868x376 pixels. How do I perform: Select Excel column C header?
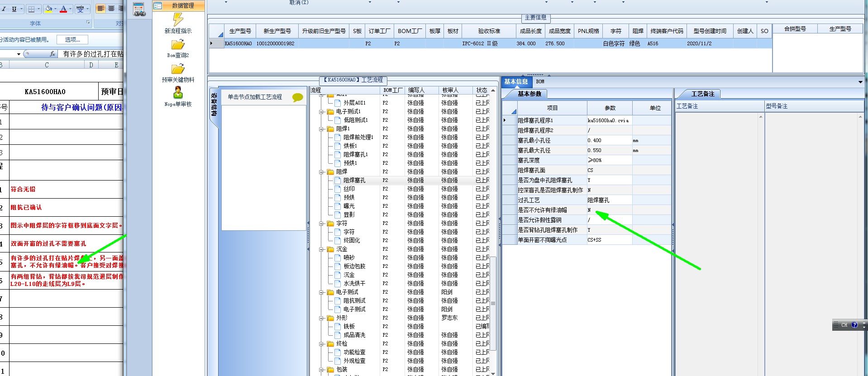[47, 65]
